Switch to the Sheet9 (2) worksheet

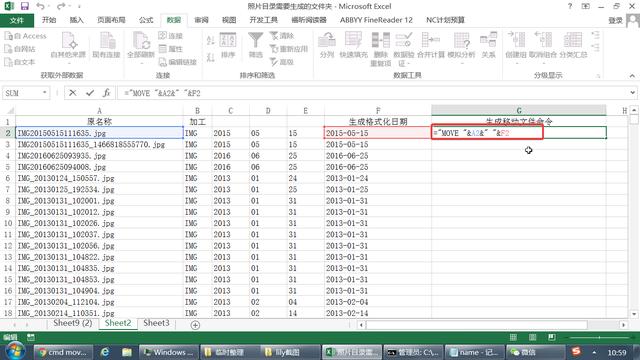pos(73,323)
